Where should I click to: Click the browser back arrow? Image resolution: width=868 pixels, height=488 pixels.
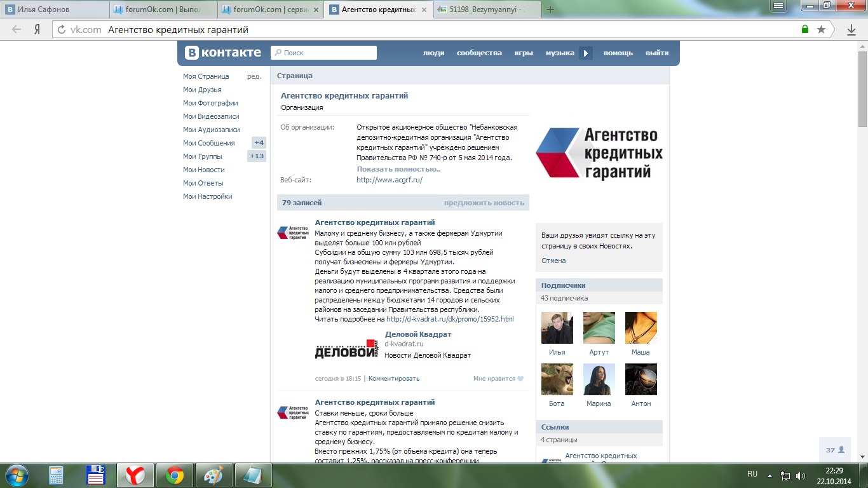coord(17,29)
